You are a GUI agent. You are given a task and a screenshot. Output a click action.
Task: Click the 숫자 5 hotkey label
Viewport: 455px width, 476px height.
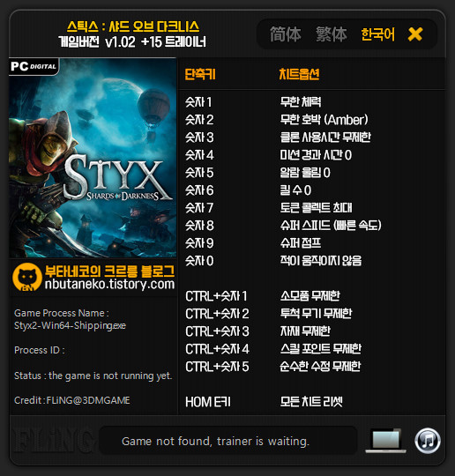[199, 173]
